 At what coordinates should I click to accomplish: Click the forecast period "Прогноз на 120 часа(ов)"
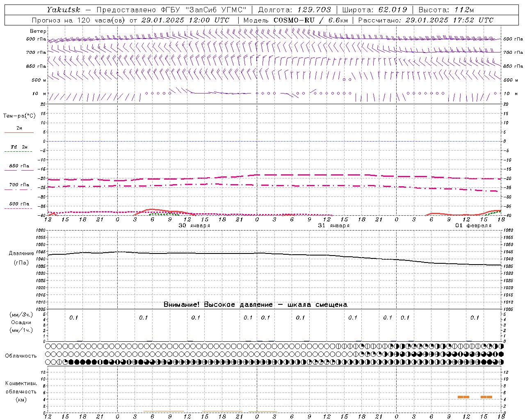[x=79, y=20]
